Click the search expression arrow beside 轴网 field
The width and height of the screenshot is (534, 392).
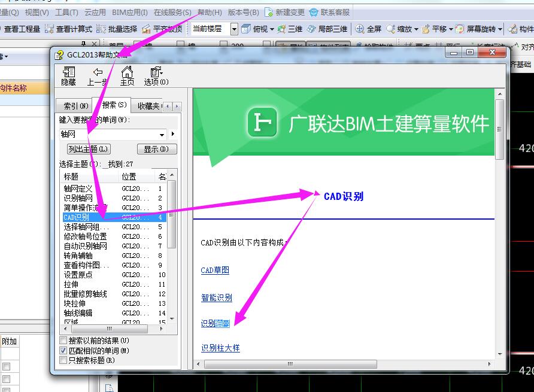(173, 134)
